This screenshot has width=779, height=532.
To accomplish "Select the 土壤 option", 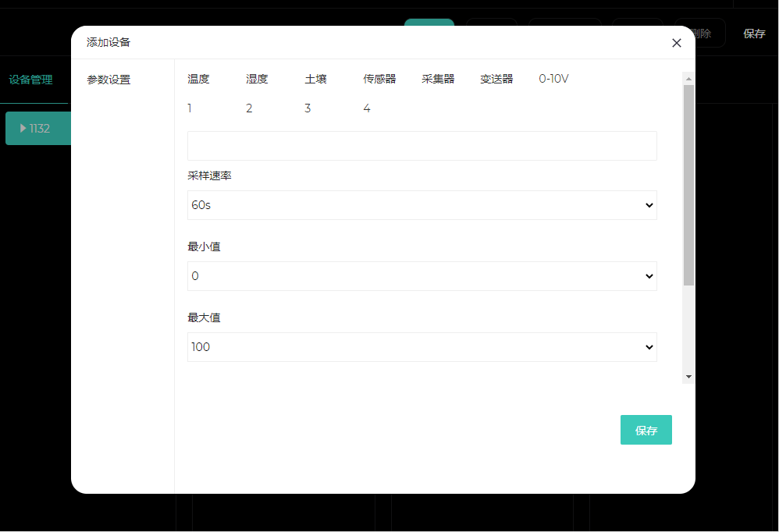I will click(315, 79).
